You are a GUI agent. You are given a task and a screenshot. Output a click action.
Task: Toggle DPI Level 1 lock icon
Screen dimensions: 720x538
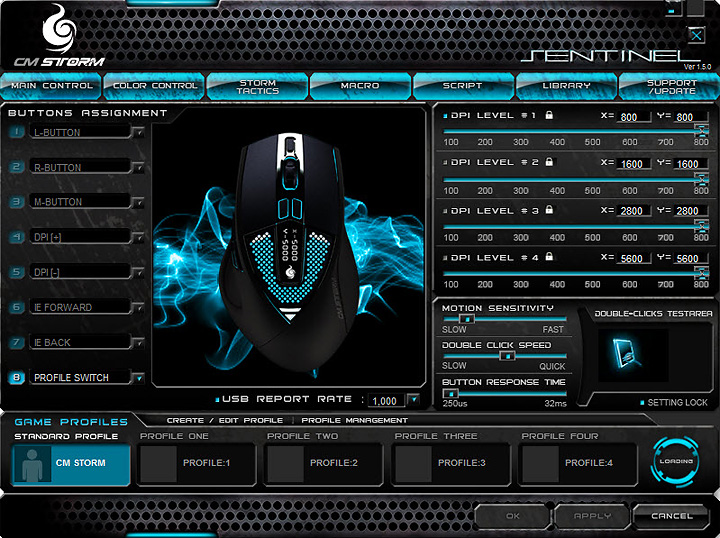[x=549, y=115]
